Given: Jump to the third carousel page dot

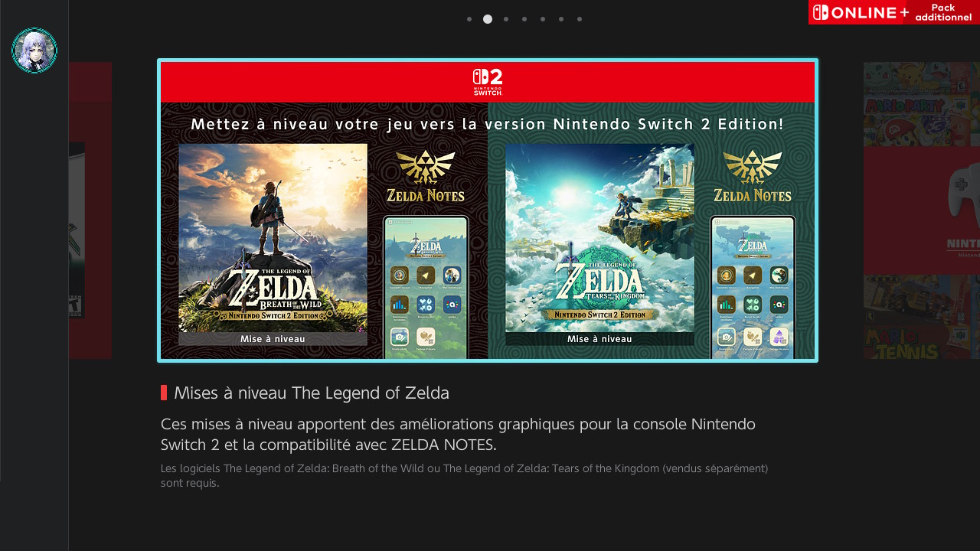Looking at the screenshot, I should coord(506,19).
